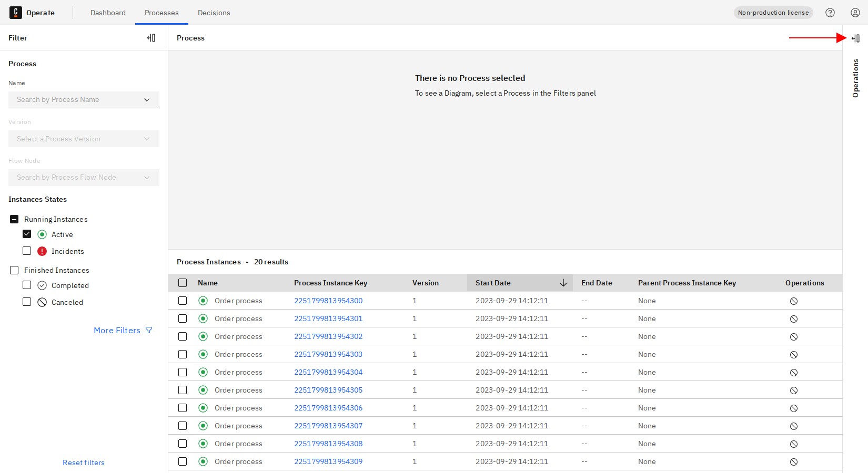
Task: Check the Finished Instances checkbox
Action: pyautogui.click(x=14, y=270)
